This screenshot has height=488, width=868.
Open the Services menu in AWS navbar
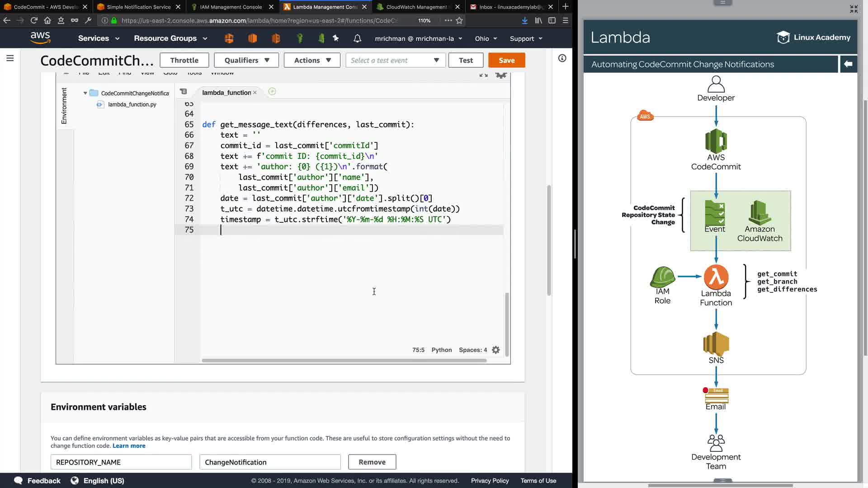click(x=99, y=38)
